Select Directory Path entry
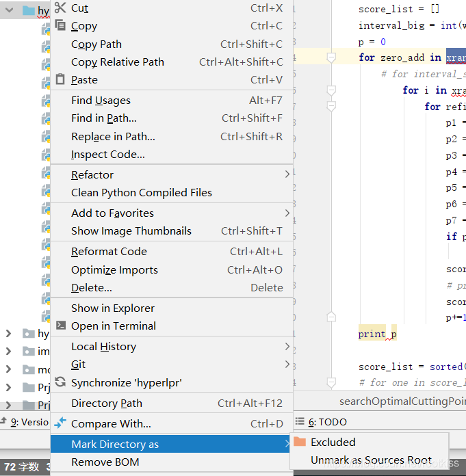 (172, 403)
